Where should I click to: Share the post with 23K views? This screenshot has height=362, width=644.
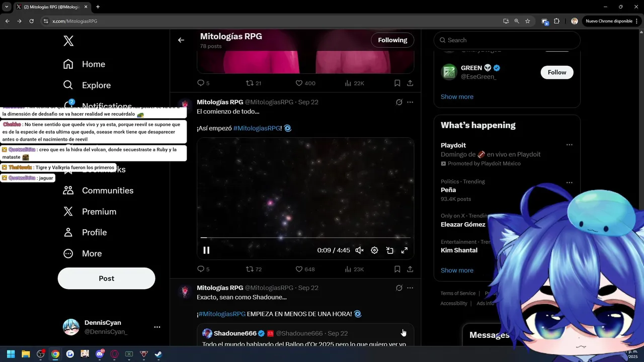tap(410, 269)
